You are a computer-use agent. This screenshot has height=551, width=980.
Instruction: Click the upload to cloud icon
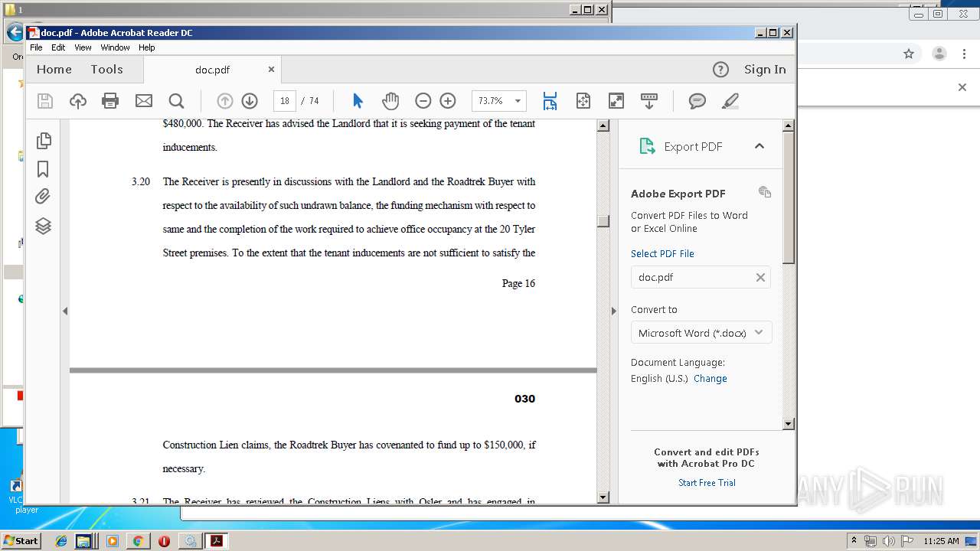point(78,101)
